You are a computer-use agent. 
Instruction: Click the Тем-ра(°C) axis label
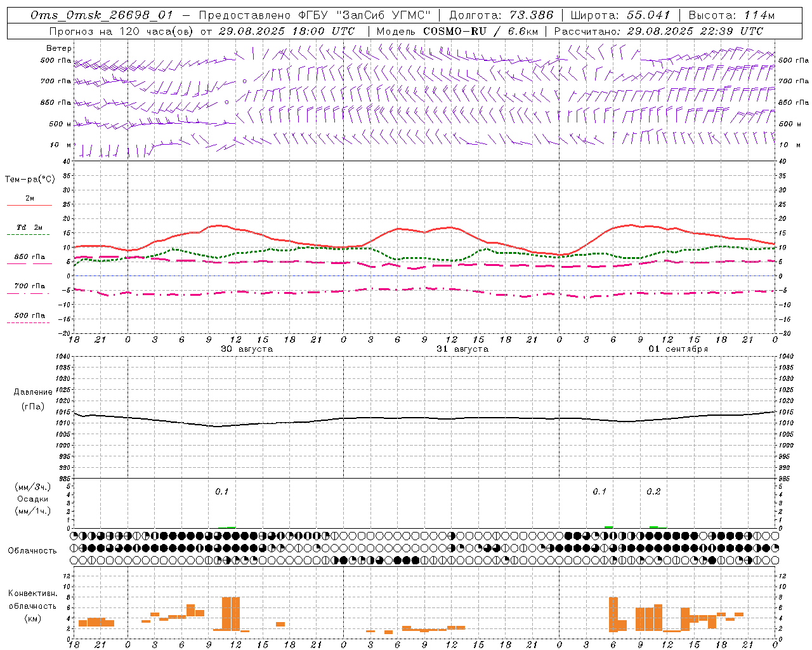(x=30, y=180)
